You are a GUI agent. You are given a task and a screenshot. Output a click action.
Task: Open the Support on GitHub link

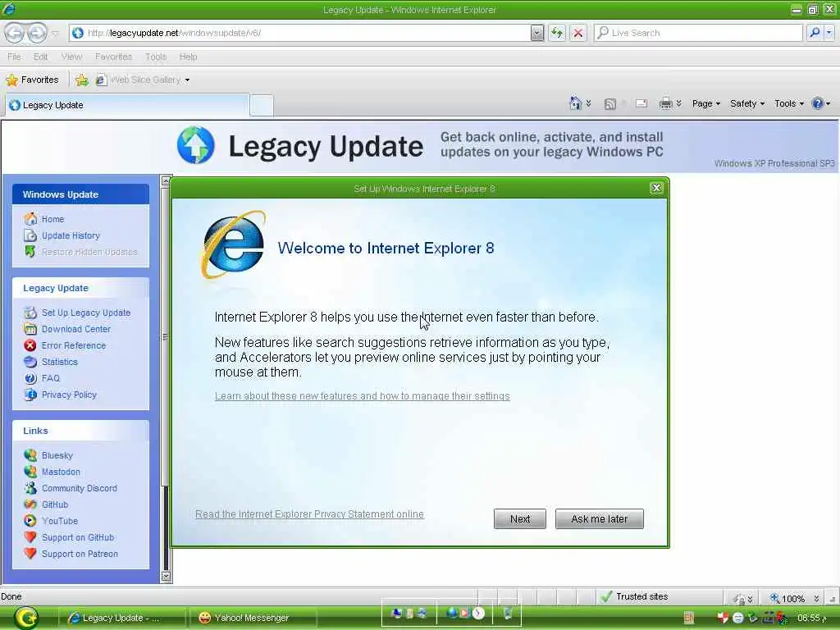78,537
